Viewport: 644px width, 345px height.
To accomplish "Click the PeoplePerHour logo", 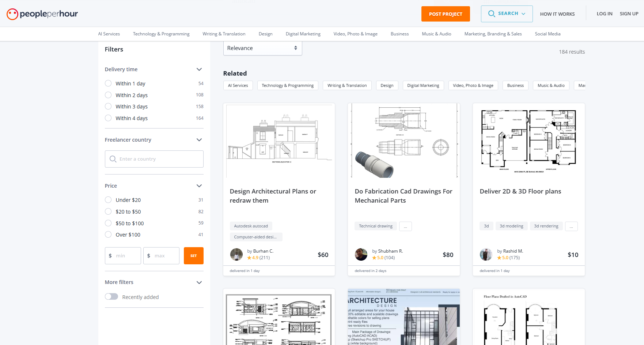I will click(42, 14).
